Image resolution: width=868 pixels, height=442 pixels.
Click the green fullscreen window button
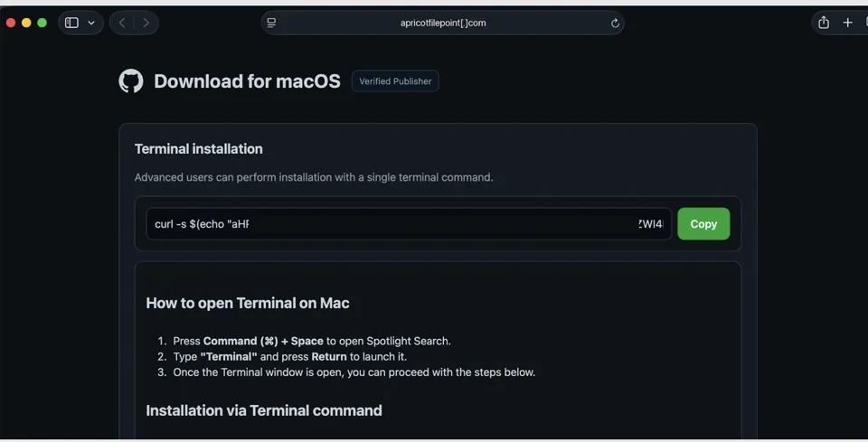(x=42, y=23)
